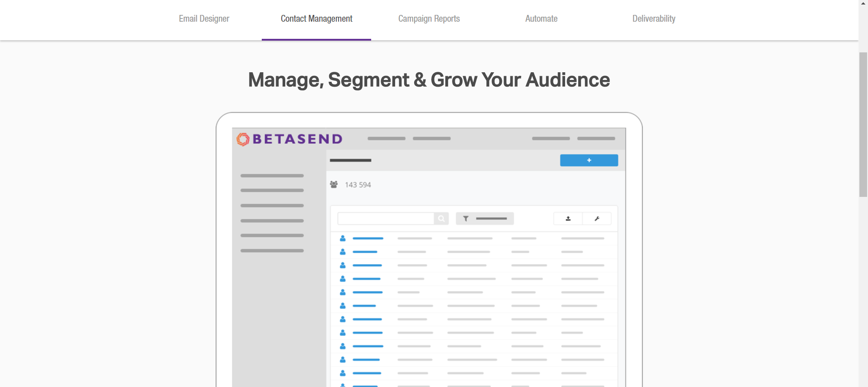
Task: Open the Automate tab
Action: (541, 19)
